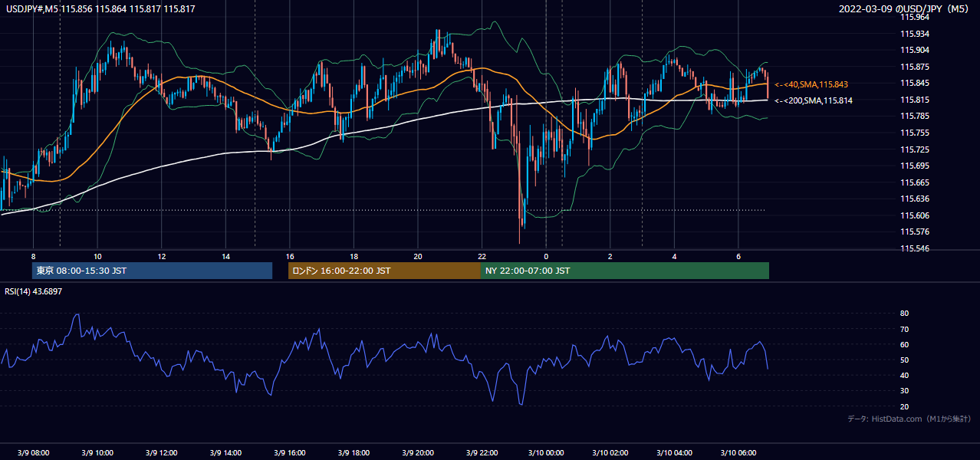Click hour tick 14 under price chart
Screen dimensions: 980x460
(225, 256)
